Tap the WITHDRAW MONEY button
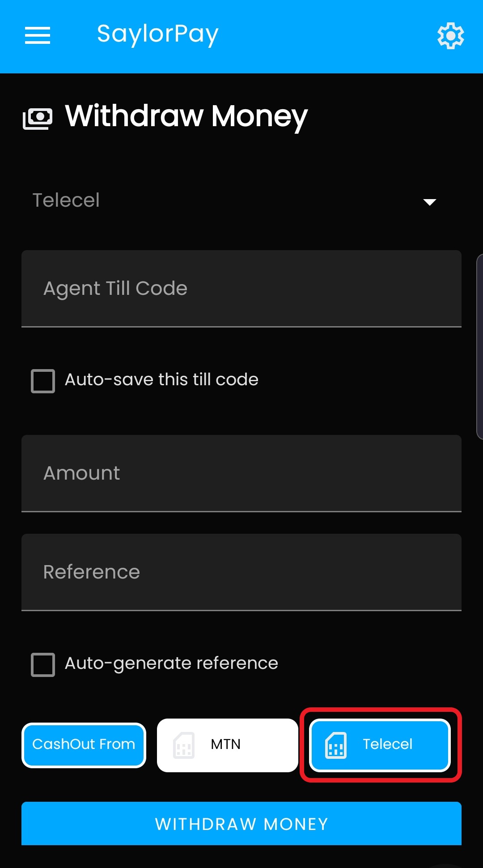Screen dimensions: 483x868 pos(241,823)
